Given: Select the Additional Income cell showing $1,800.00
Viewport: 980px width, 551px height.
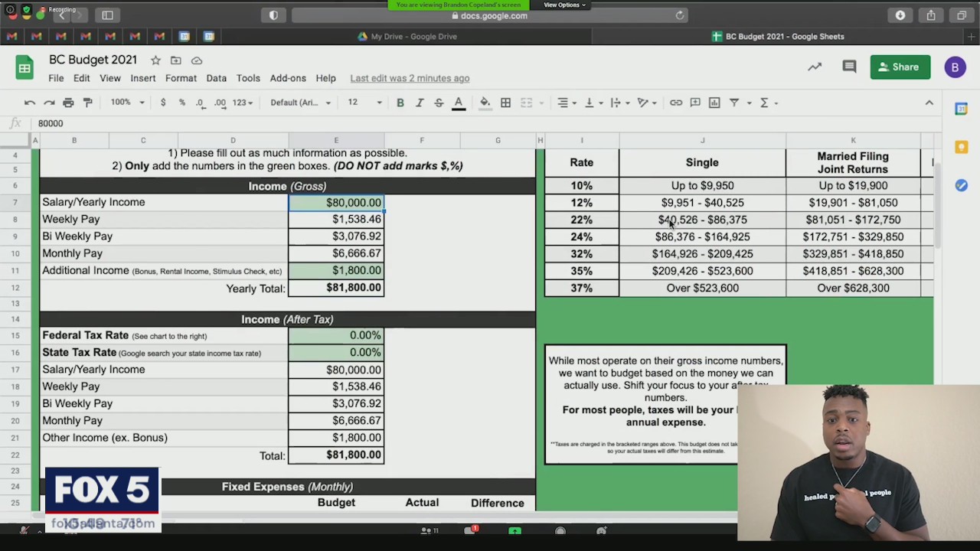Looking at the screenshot, I should click(x=336, y=271).
